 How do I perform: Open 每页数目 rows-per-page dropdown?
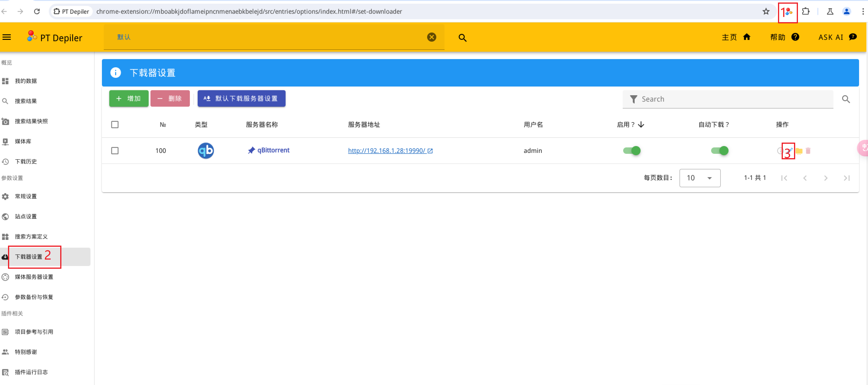699,178
